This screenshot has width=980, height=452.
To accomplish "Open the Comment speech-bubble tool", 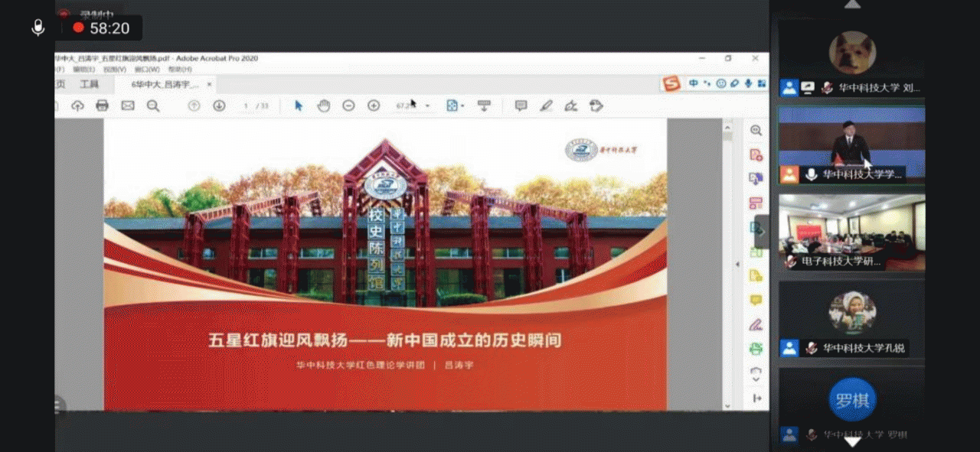I will (522, 106).
